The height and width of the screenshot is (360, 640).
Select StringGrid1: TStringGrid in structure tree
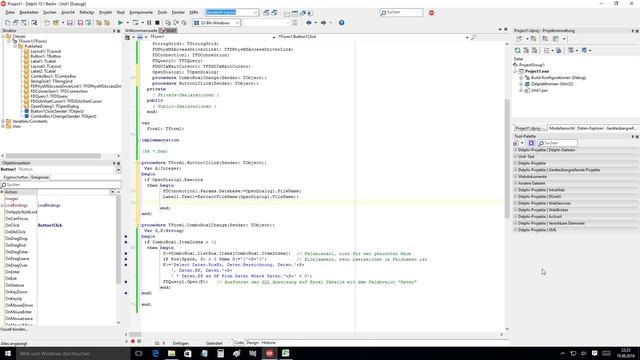(x=51, y=81)
